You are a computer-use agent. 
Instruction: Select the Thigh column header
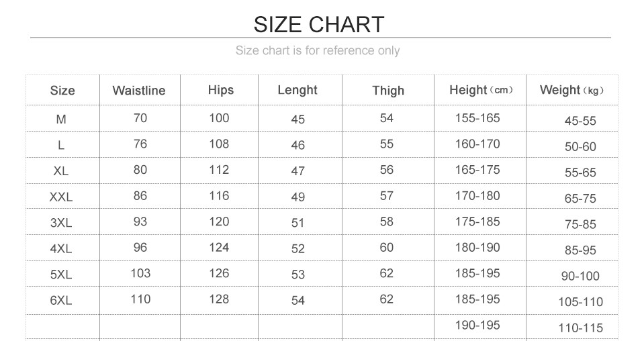[x=388, y=91]
